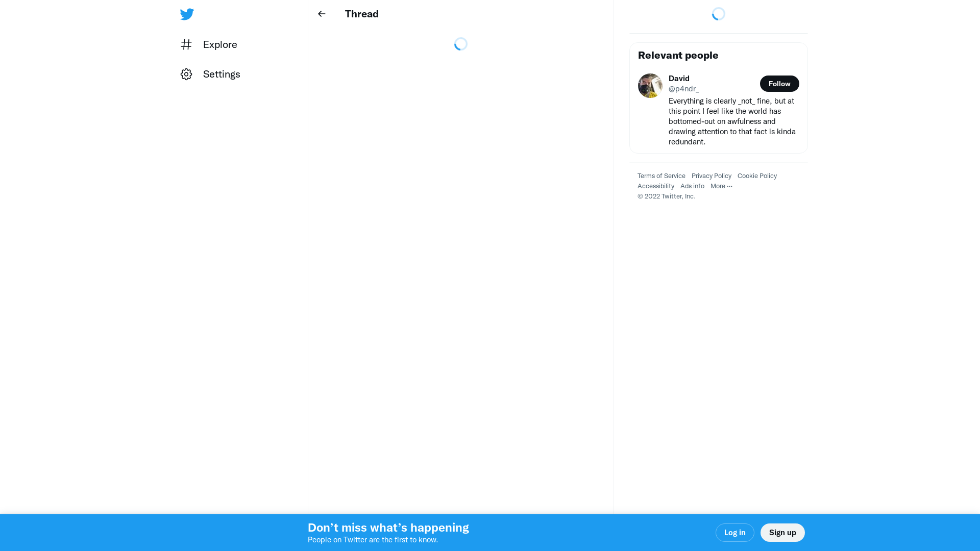Open the Settings menu item
The image size is (980, 551).
click(222, 74)
